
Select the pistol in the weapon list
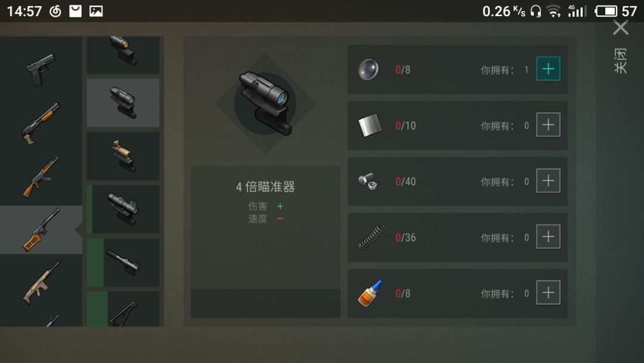41,69
